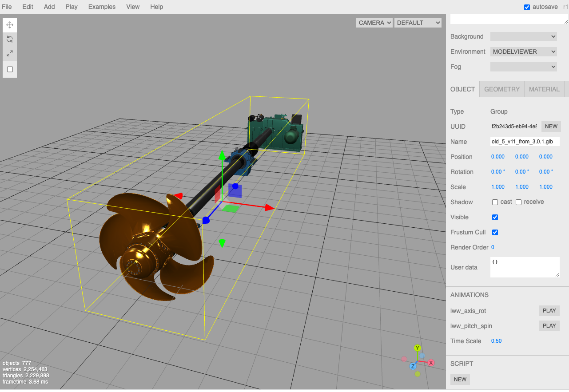This screenshot has height=392, width=569.
Task: Select the scale tool
Action: click(x=10, y=53)
